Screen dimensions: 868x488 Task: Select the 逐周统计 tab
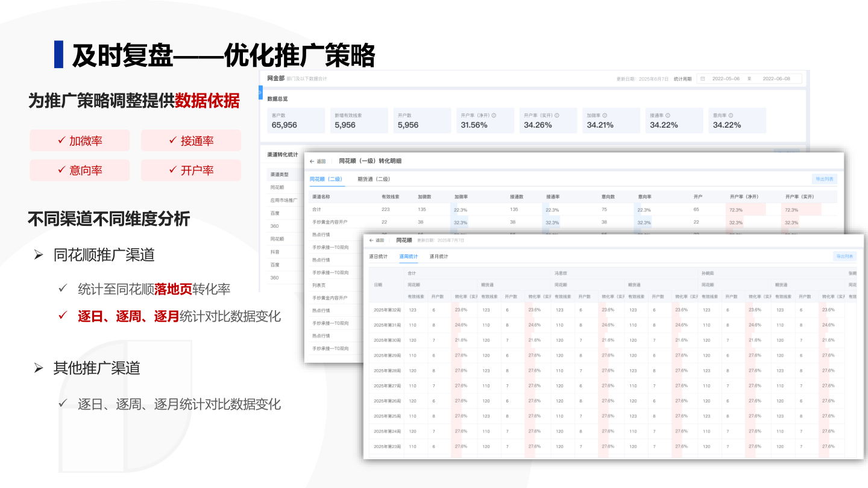pyautogui.click(x=409, y=257)
